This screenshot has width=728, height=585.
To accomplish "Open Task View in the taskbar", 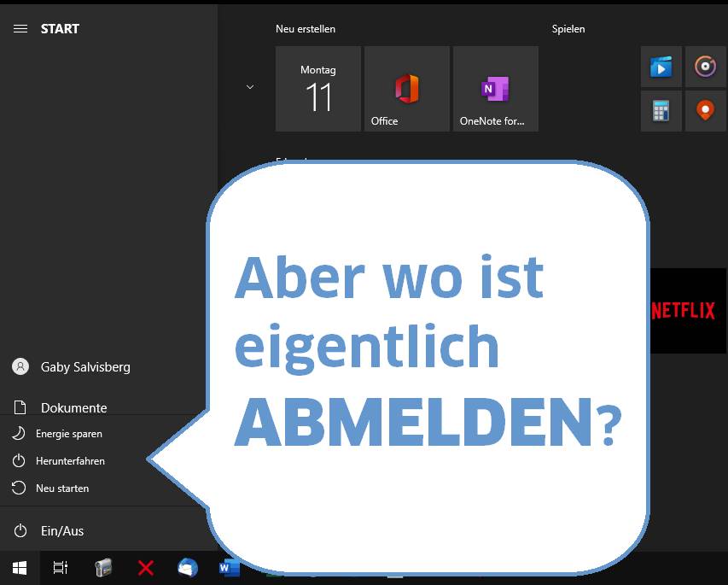I will coord(61,568).
